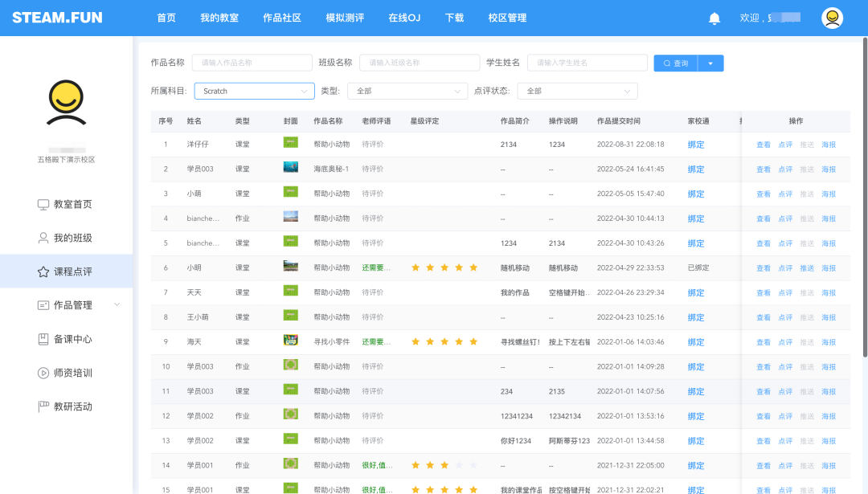Viewport: 868px width, 494px height.
Task: Open the 作品社区 top menu
Action: point(282,18)
